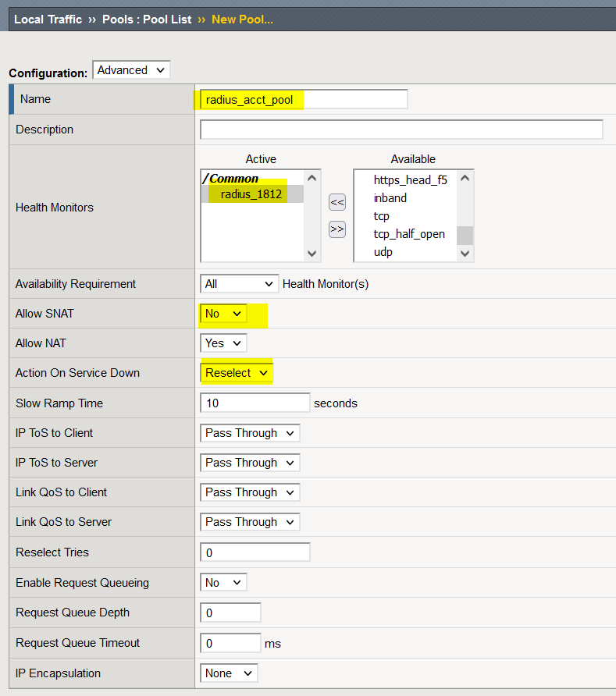Image resolution: width=616 pixels, height=696 pixels.
Task: Open Link QoS to Client dropdown
Action: pos(250,492)
